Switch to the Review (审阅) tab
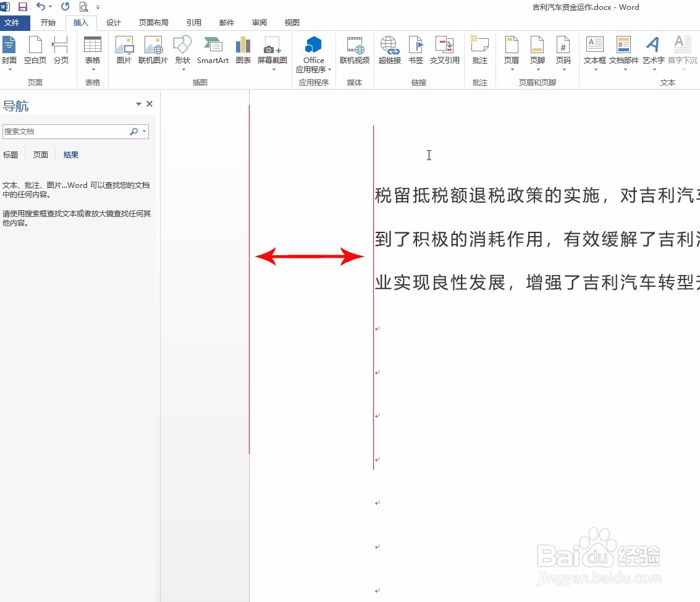Image resolution: width=700 pixels, height=602 pixels. point(259,23)
